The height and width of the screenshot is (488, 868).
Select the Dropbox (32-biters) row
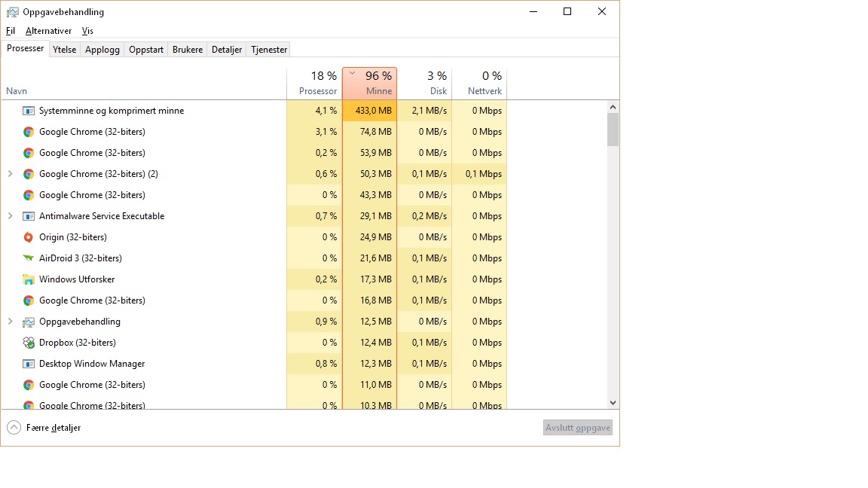(254, 343)
